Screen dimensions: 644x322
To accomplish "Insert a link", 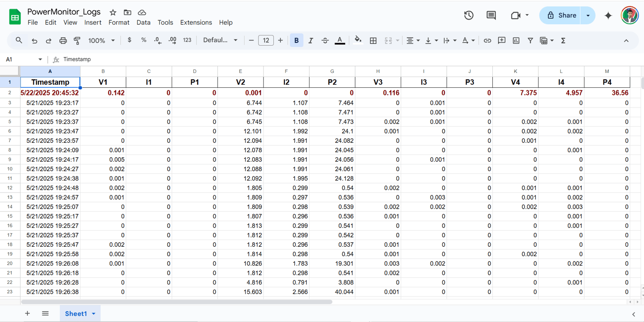I will click(x=487, y=40).
